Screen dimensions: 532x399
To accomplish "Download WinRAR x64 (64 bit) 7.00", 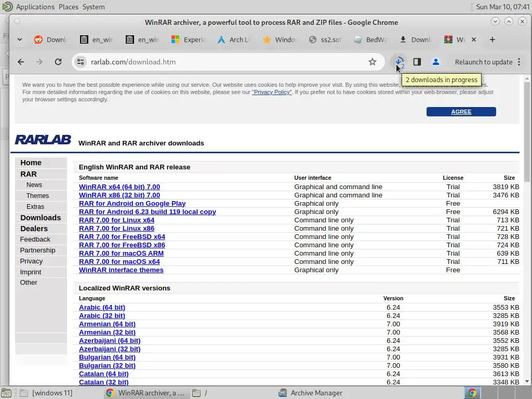I will (119, 187).
